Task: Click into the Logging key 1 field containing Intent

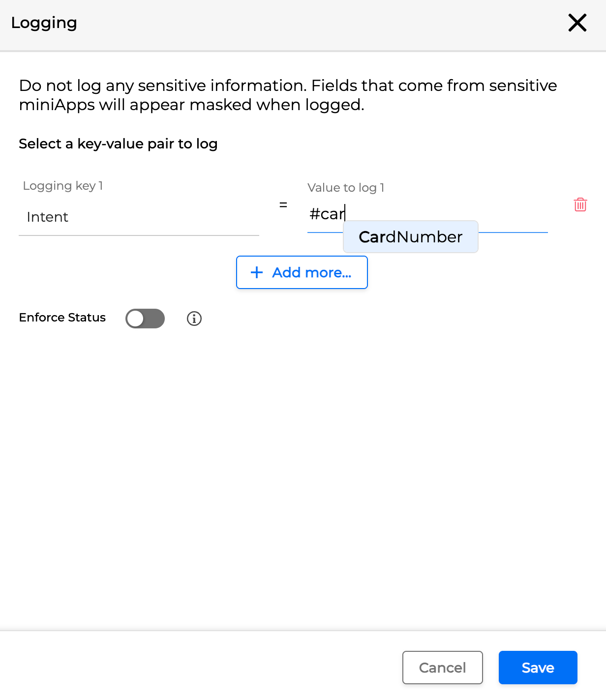Action: [x=139, y=217]
